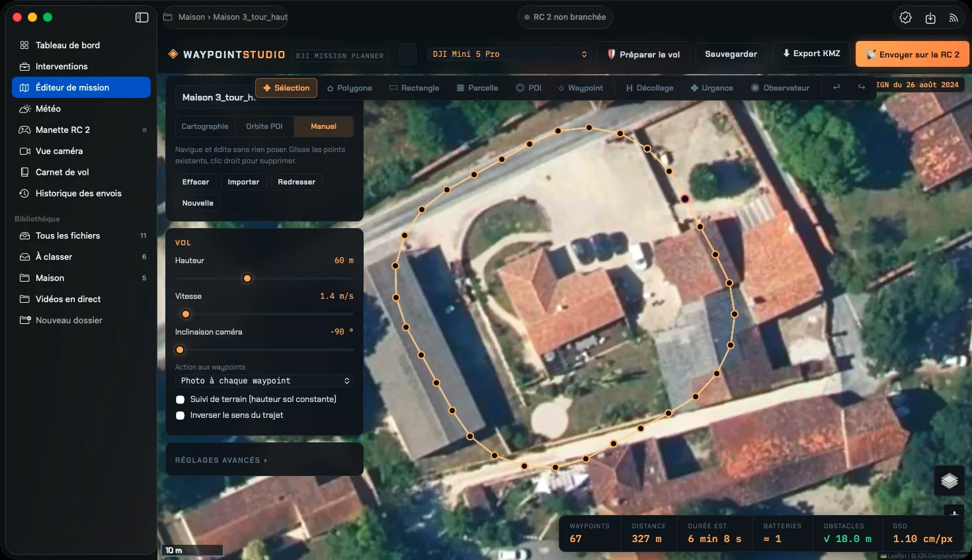Screen dimensions: 972x560
Task: Switch to Orbite POI tab
Action: [x=264, y=126]
